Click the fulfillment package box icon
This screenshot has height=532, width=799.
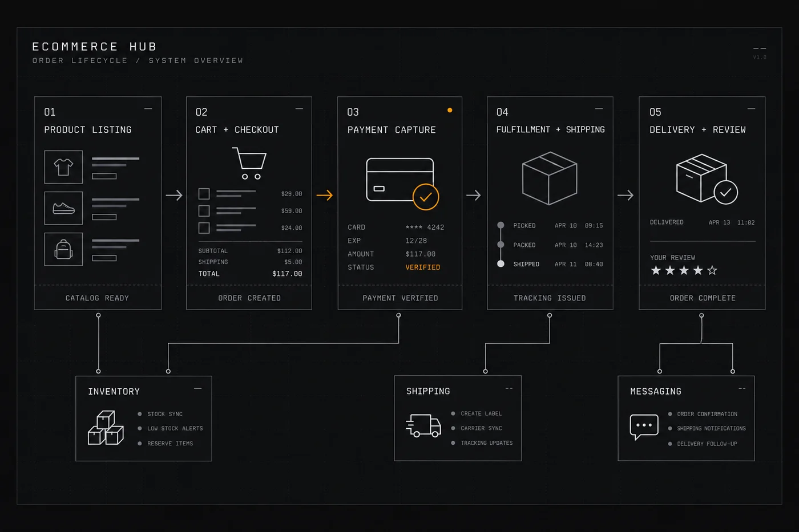tap(550, 178)
